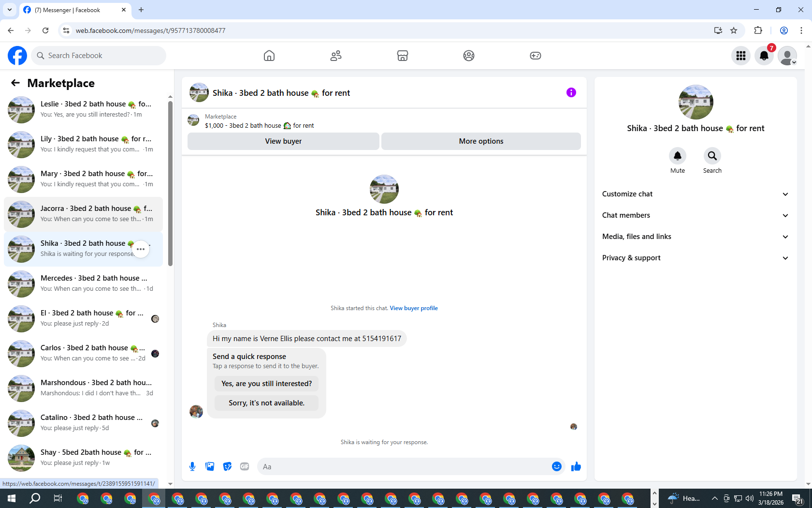Open the Windows Start menu
Image resolution: width=812 pixels, height=508 pixels.
coord(12,498)
